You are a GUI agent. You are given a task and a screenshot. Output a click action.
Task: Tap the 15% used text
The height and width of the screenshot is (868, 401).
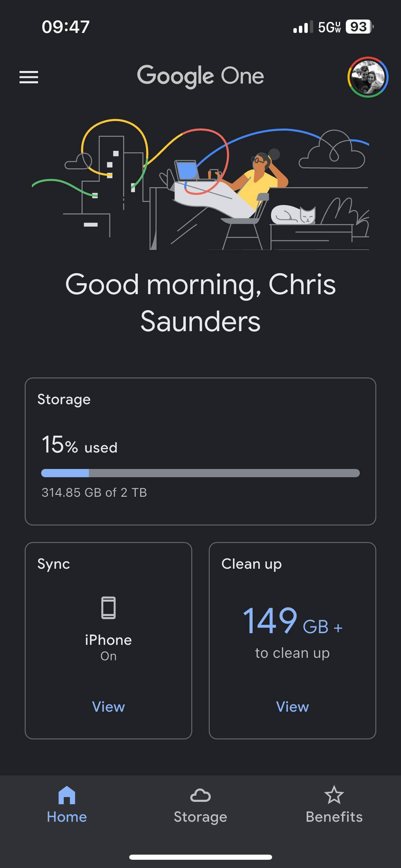point(80,445)
